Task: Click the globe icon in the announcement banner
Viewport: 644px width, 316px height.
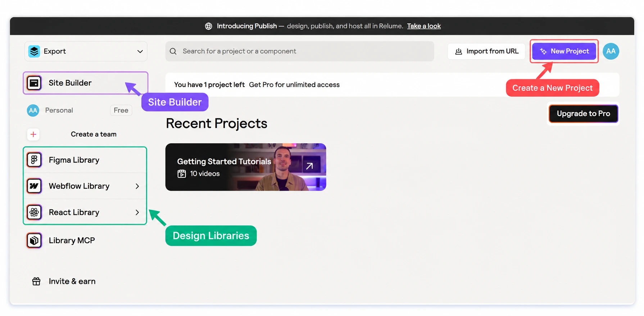Action: pyautogui.click(x=209, y=26)
